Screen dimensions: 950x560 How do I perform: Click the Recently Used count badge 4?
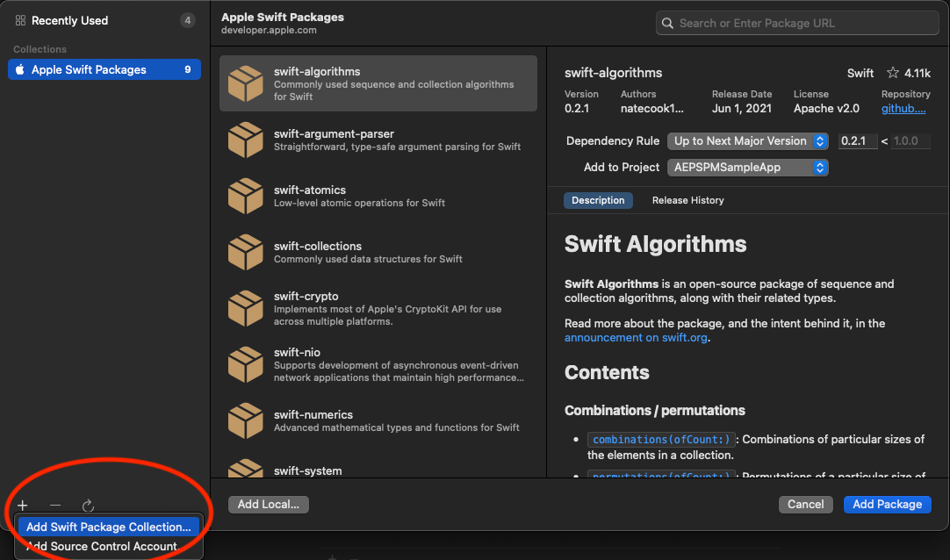pyautogui.click(x=188, y=20)
